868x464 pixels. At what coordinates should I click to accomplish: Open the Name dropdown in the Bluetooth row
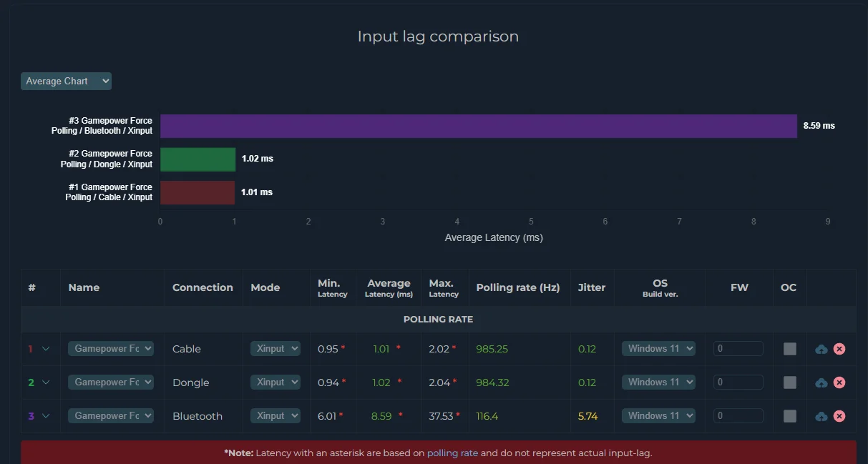click(111, 415)
